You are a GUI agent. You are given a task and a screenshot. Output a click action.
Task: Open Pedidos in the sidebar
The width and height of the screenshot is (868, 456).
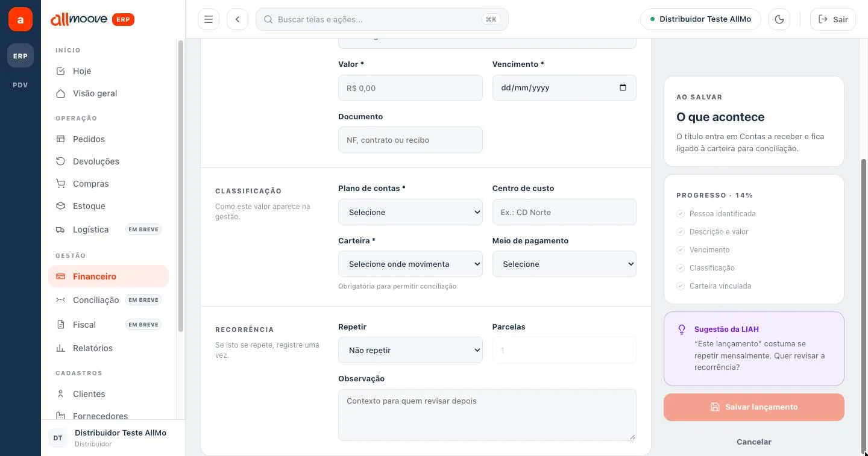pos(108,139)
